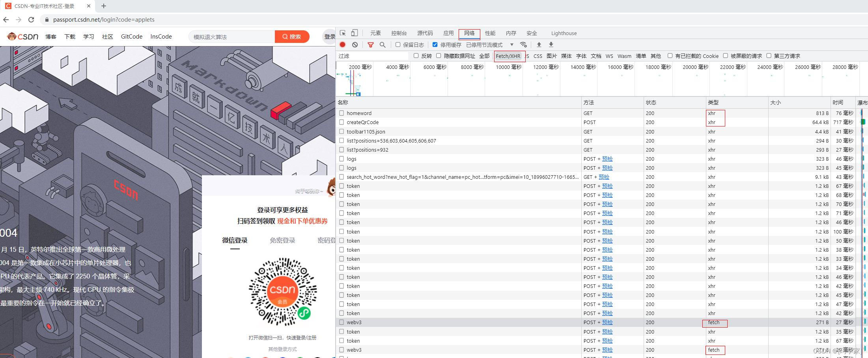Click overview timeline 10000 毫秒 marker

pyautogui.click(x=508, y=67)
